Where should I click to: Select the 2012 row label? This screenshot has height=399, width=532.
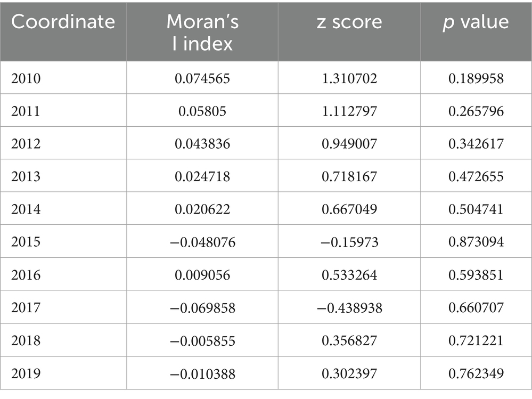(26, 144)
